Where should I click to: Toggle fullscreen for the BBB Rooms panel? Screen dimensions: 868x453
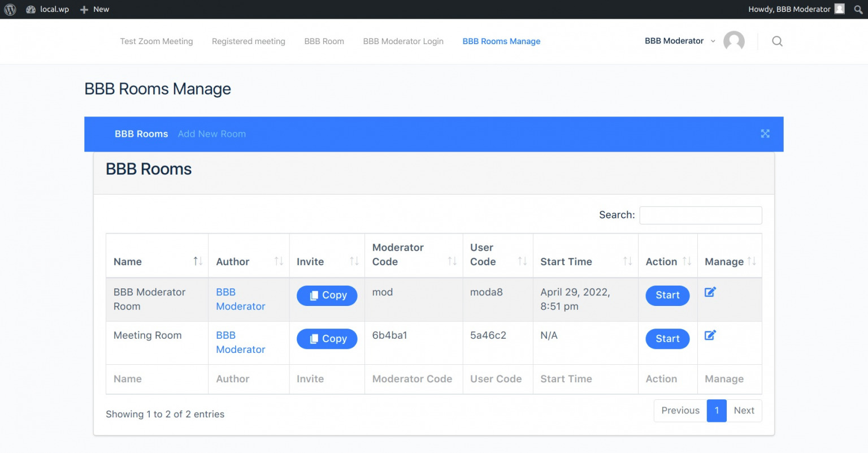[765, 133]
